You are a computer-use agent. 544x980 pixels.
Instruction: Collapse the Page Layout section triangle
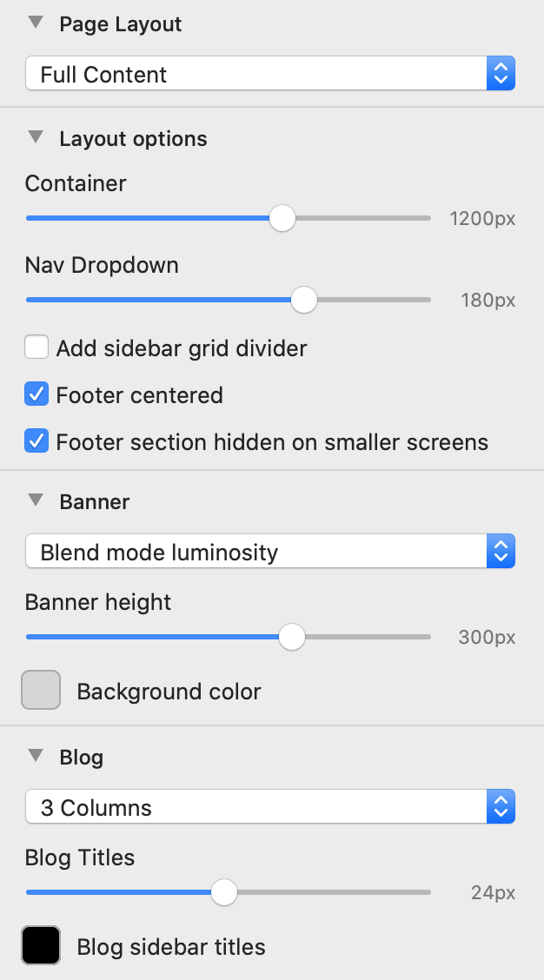36,23
